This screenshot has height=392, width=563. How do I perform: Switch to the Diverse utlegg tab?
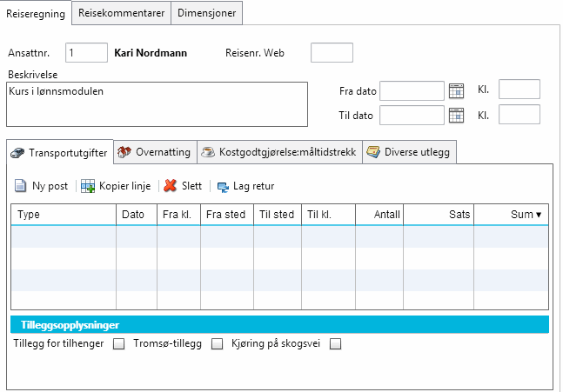409,152
